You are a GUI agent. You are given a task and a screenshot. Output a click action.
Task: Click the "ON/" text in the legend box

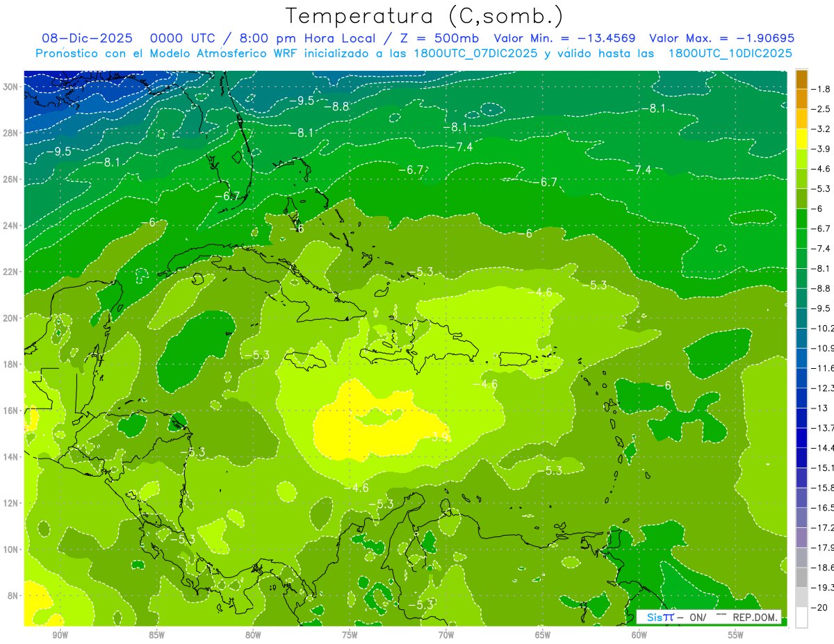698,617
